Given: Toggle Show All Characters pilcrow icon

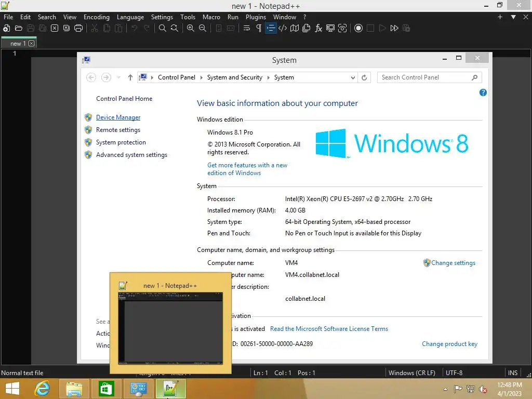Looking at the screenshot, I should coord(259,28).
